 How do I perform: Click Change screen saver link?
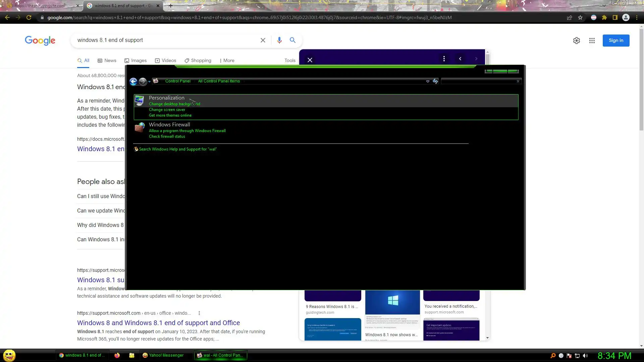coord(167,110)
